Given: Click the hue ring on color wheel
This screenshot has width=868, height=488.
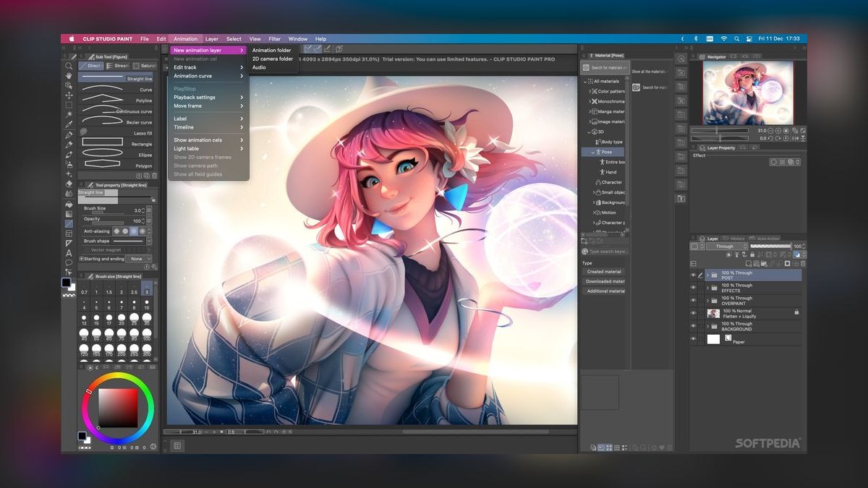Looking at the screenshot, I should click(x=117, y=376).
